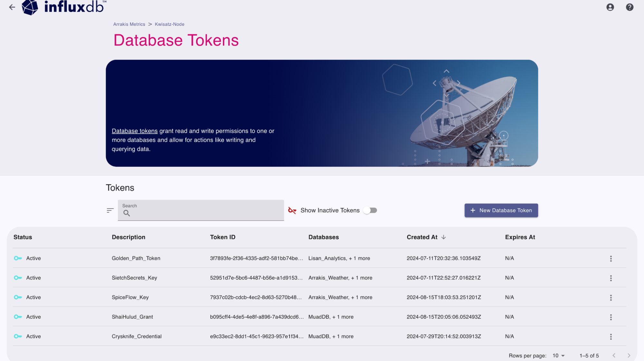Open actions menu for SietchSecrets_Key

pos(610,278)
